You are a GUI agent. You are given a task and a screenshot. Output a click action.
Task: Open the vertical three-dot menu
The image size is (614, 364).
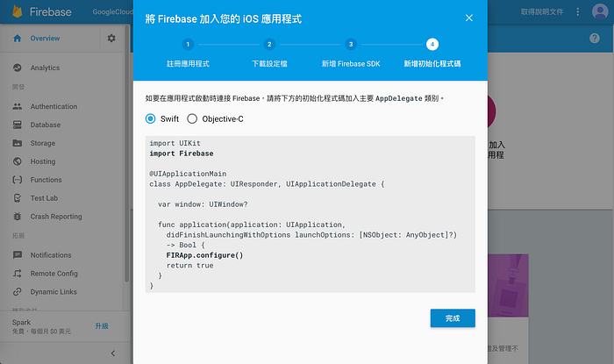577,11
